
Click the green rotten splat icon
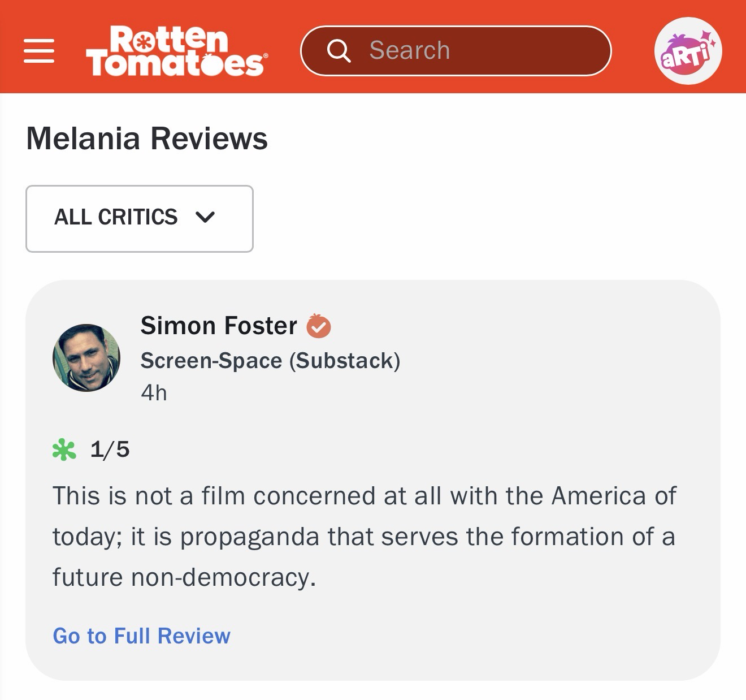(x=64, y=450)
